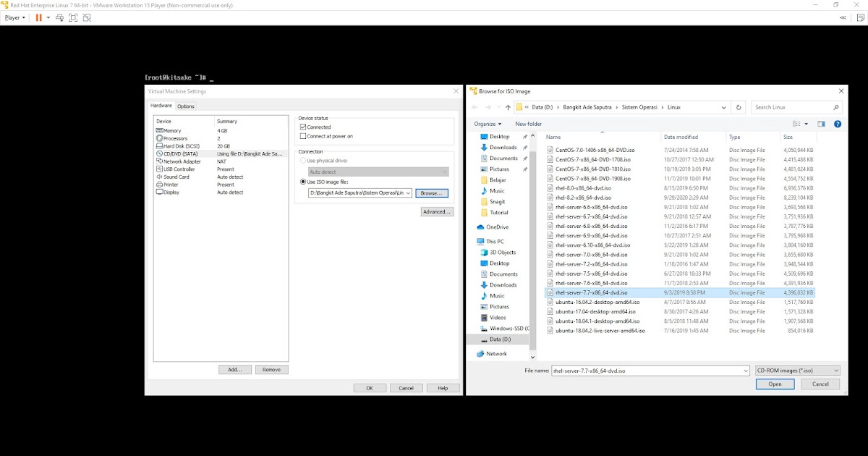Open the Player menu
Image resolution: width=868 pixels, height=456 pixels.
(x=13, y=17)
